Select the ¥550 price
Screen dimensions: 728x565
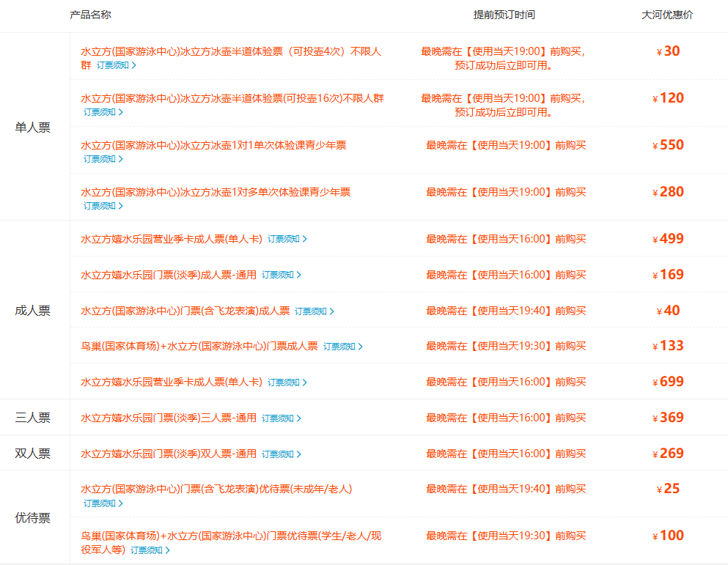point(668,145)
